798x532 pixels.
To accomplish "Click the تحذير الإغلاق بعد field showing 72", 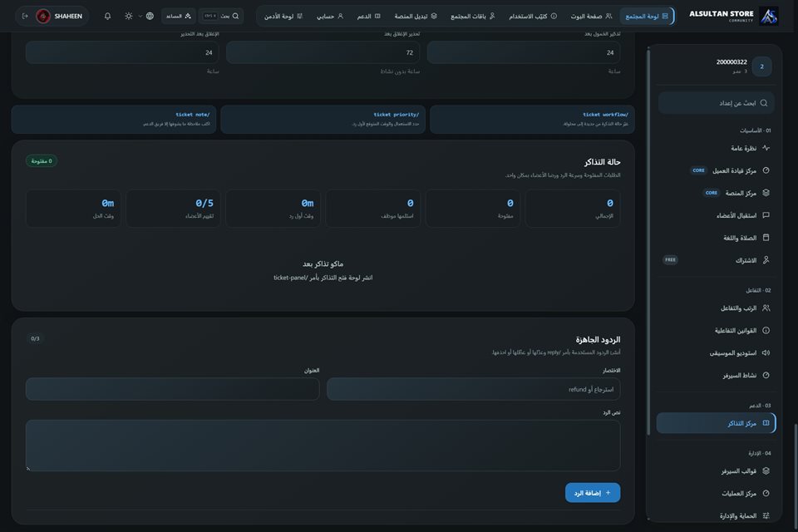I will click(x=323, y=53).
